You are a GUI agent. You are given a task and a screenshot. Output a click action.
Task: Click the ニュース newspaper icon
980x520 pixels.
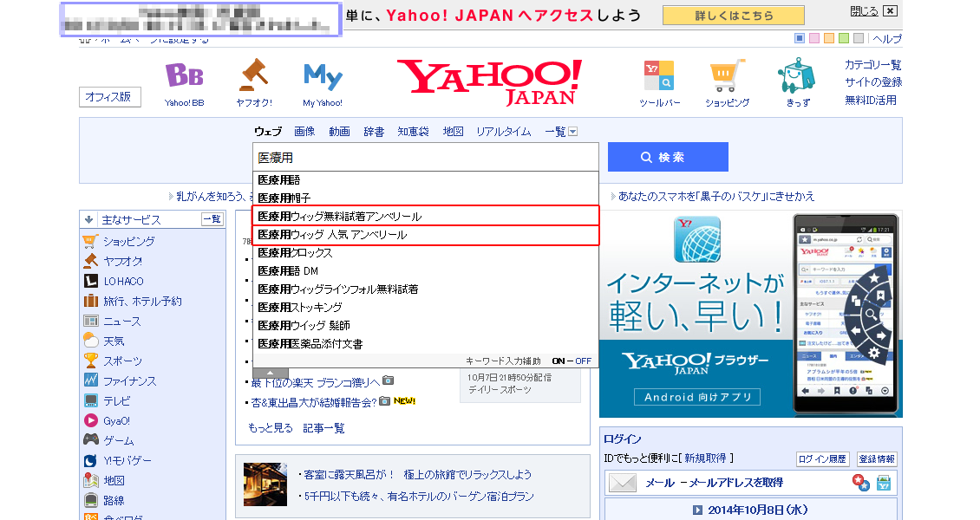[90, 321]
